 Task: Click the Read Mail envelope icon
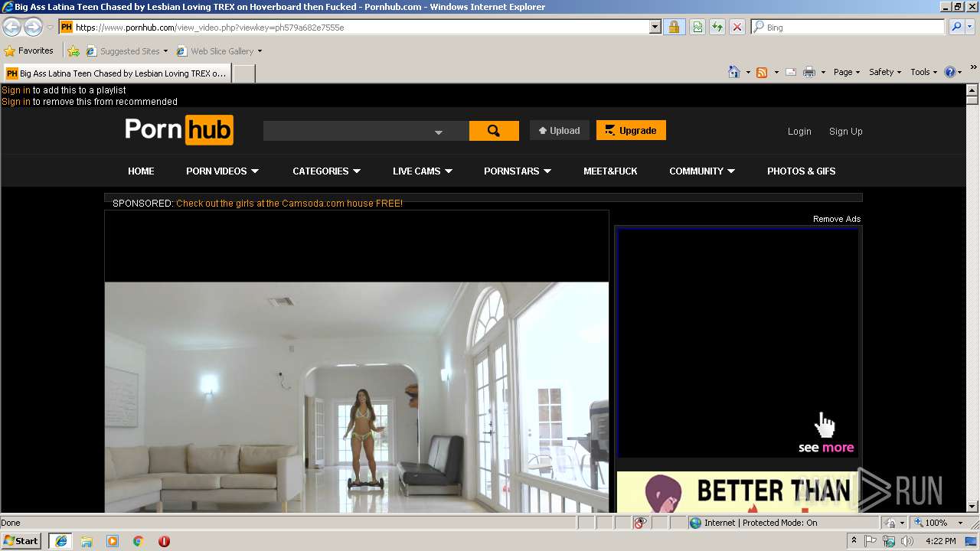pyautogui.click(x=791, y=72)
